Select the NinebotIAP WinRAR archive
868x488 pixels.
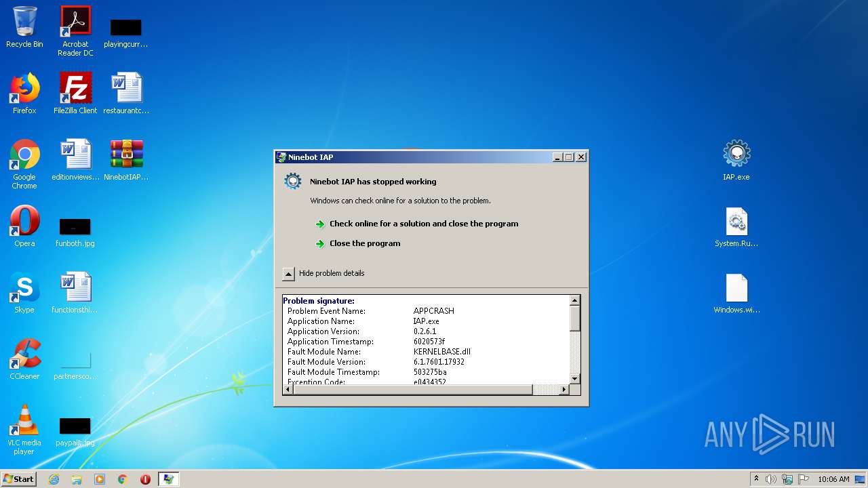[x=126, y=160]
